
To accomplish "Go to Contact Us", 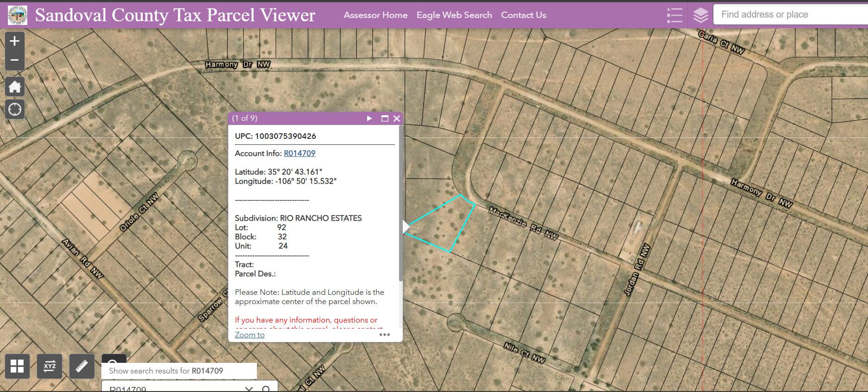I will coord(524,15).
